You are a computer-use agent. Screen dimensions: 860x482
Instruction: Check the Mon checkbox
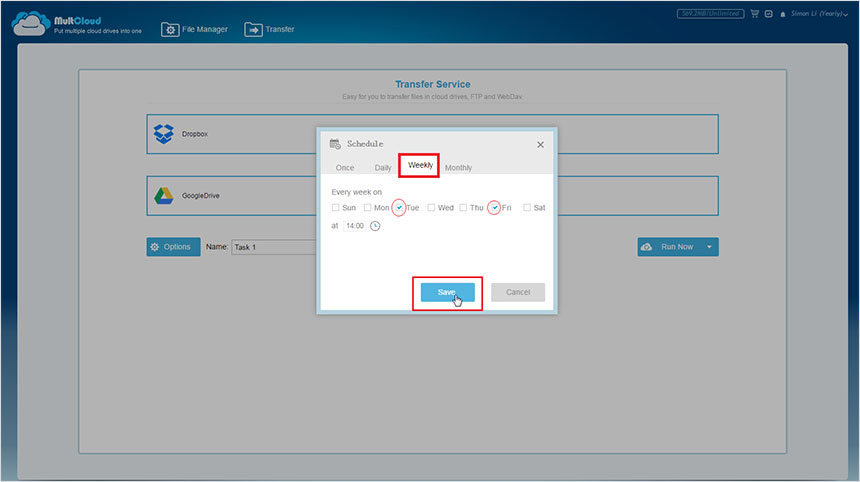(367, 207)
